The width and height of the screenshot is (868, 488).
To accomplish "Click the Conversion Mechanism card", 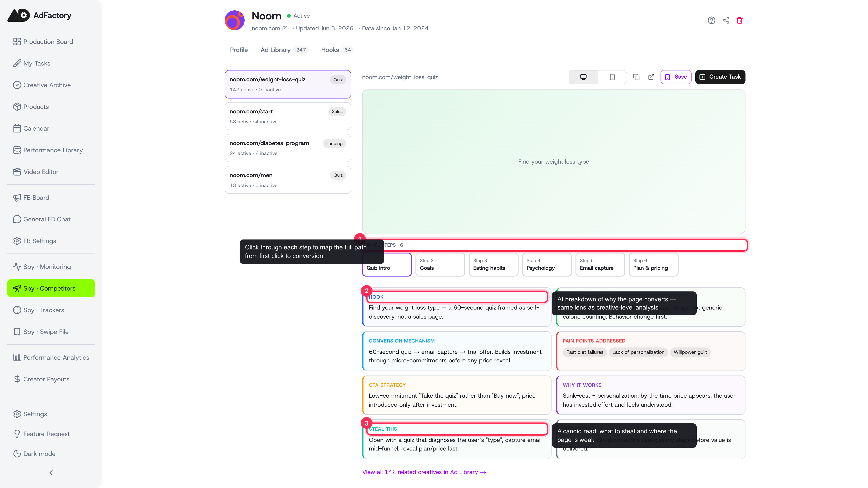I will 457,351.
